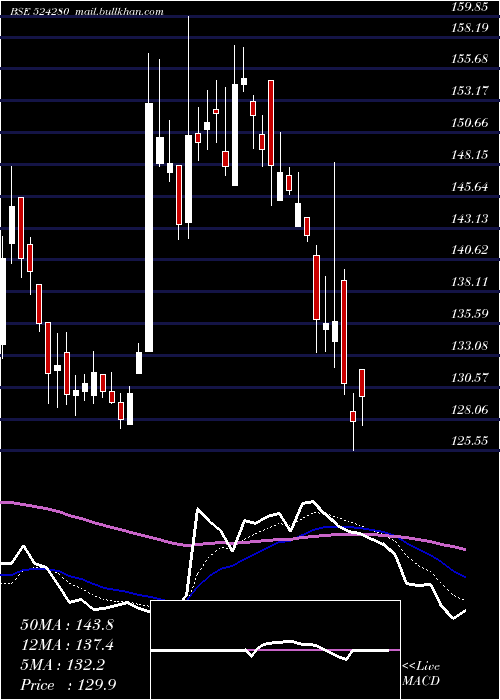
Task: Click the <<Live MACD label
Action: coord(421,674)
